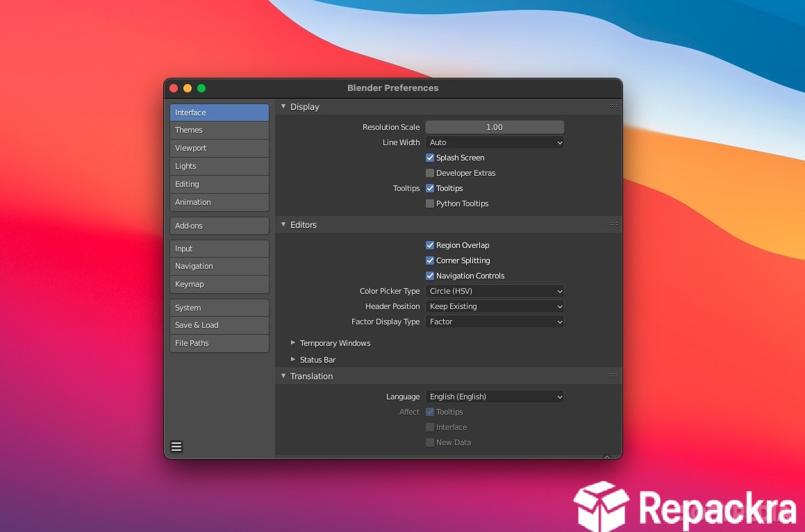Collapse the Translation panel
The image size is (805, 532).
point(283,376)
